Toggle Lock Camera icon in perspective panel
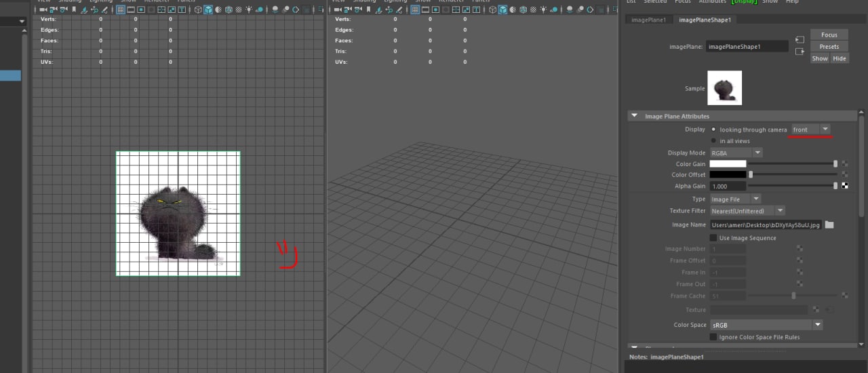 pyautogui.click(x=348, y=9)
